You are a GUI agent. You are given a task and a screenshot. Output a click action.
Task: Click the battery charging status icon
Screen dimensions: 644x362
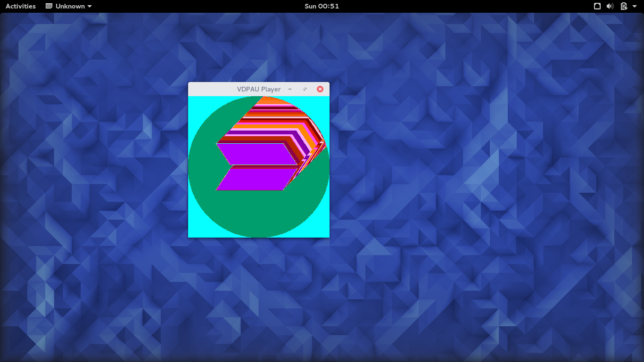[624, 6]
